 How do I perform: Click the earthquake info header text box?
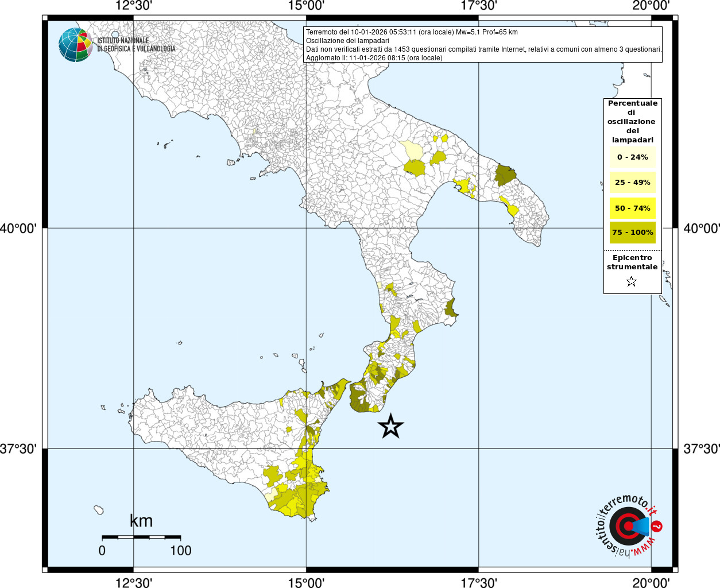(483, 45)
